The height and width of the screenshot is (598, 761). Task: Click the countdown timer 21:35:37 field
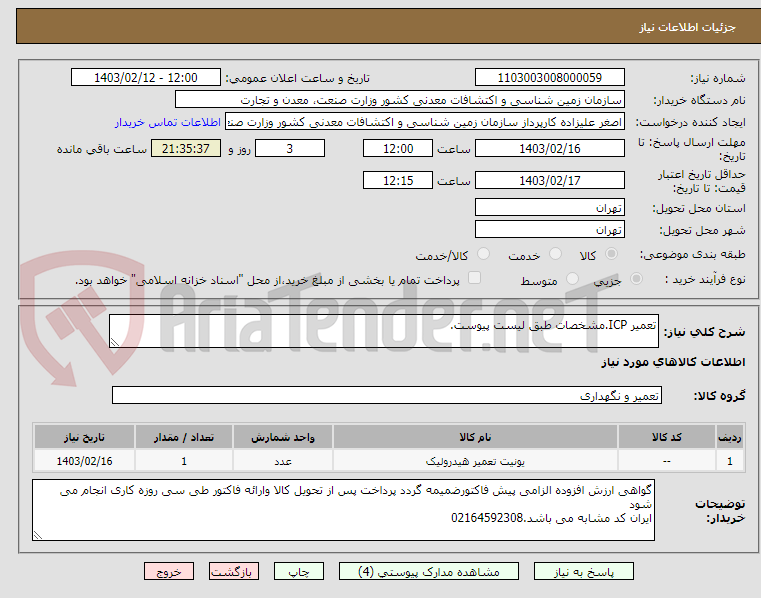[x=186, y=149]
